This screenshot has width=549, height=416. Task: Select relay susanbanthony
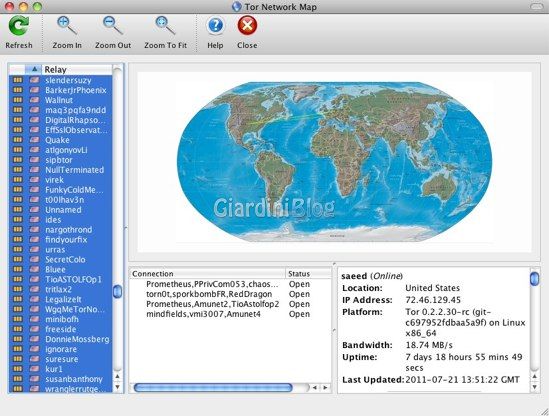click(x=74, y=379)
